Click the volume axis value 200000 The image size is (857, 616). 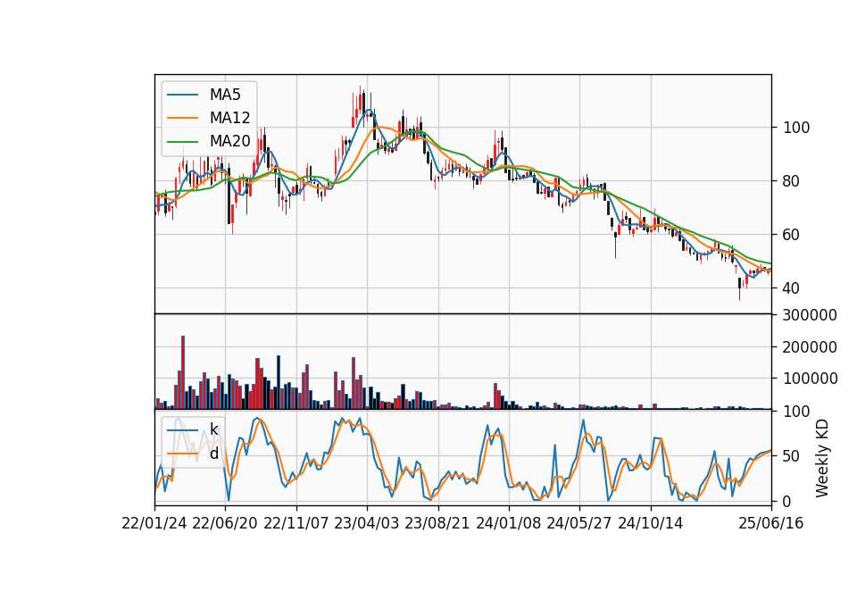pyautogui.click(x=810, y=347)
